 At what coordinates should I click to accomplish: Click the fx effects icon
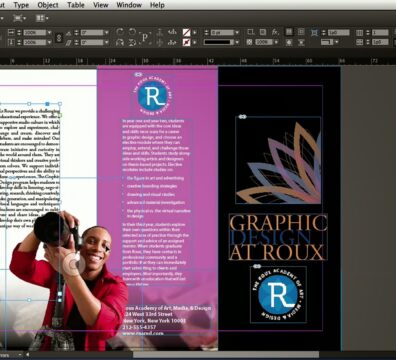[x=275, y=32]
